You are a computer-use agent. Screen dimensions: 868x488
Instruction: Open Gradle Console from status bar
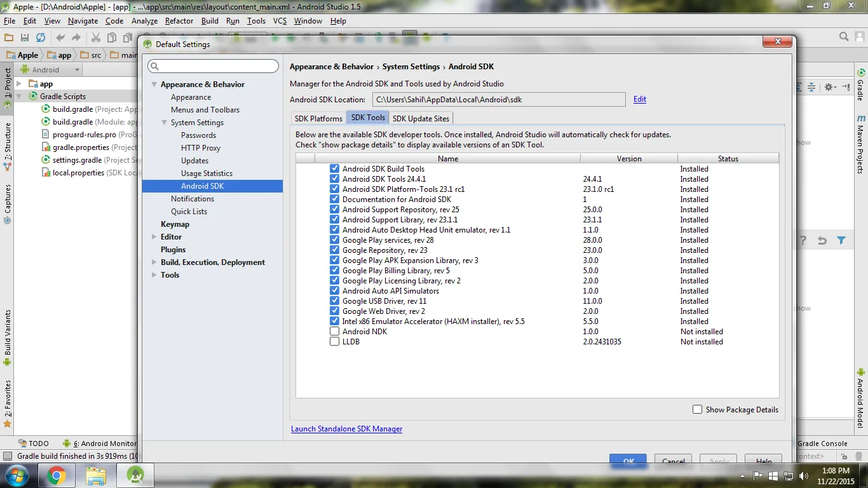click(x=822, y=444)
